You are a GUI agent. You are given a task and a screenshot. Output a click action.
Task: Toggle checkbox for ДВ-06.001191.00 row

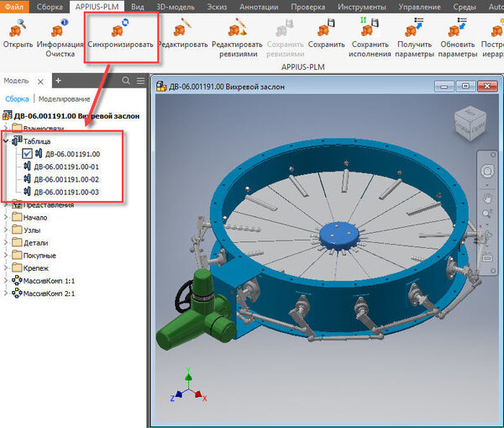point(28,154)
